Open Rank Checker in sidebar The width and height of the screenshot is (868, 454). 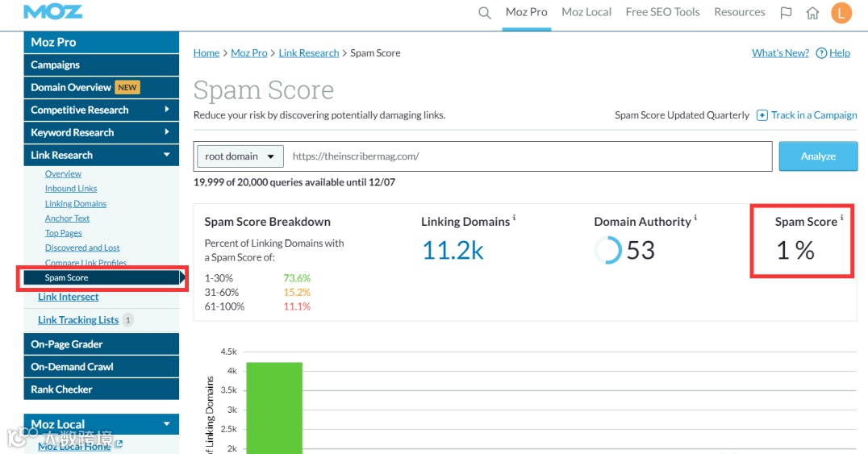coord(102,389)
